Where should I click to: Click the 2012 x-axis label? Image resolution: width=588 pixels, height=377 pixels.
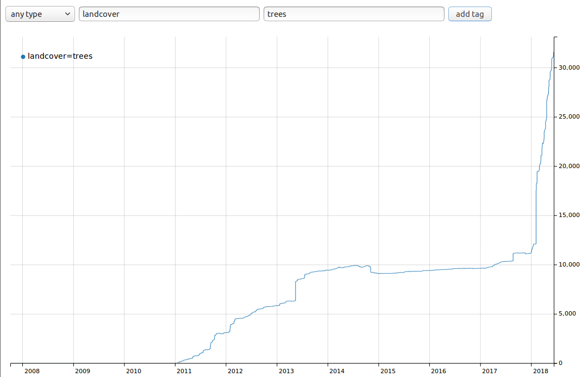click(235, 371)
